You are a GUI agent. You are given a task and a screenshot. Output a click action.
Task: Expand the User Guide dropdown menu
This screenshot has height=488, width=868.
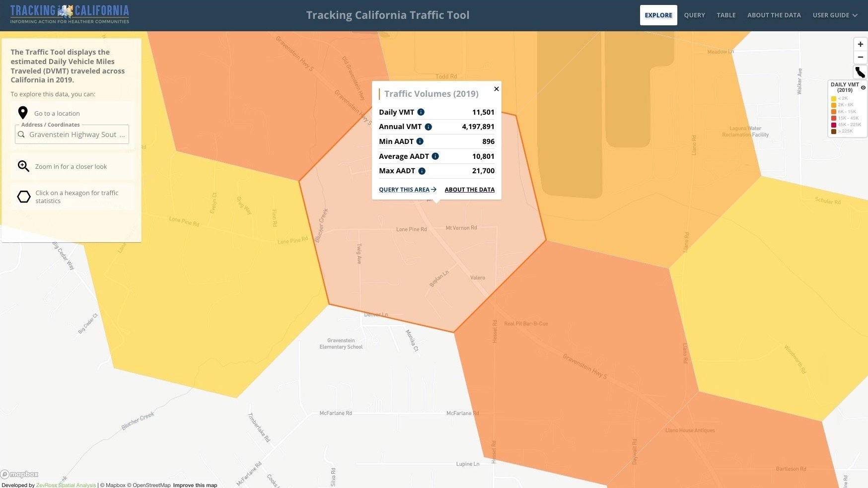835,15
